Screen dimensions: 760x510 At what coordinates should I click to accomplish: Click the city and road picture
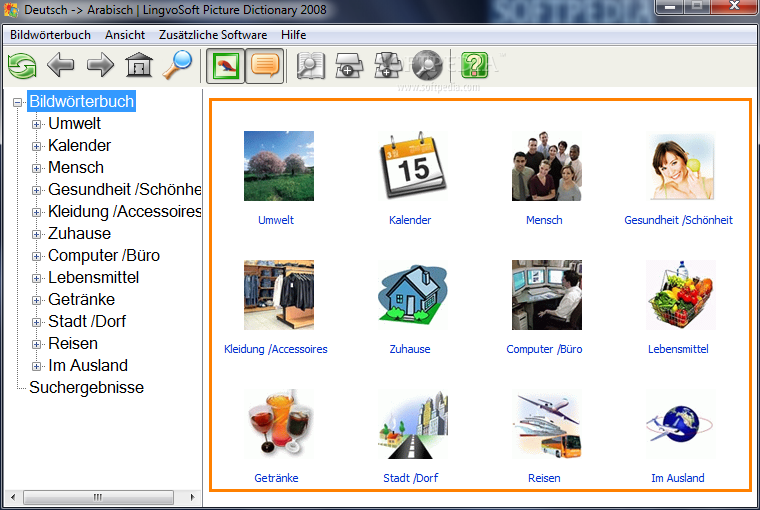coord(412,424)
